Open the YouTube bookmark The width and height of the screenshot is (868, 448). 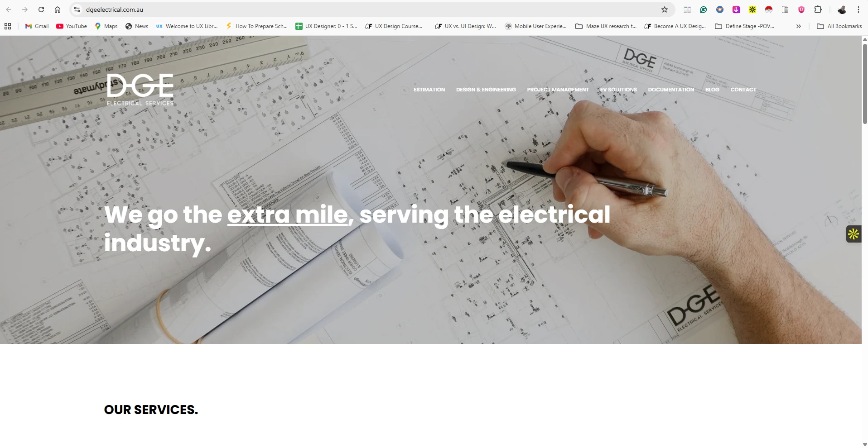click(72, 26)
